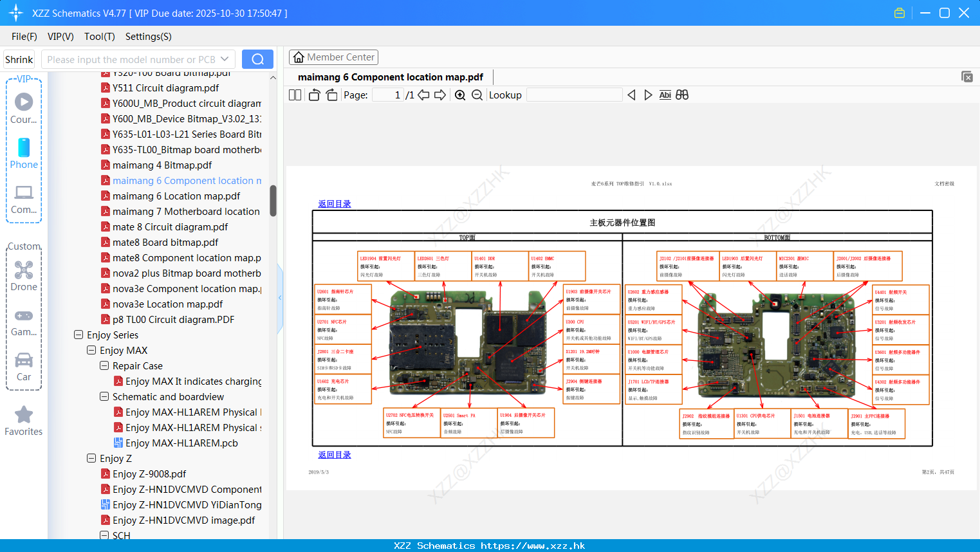This screenshot has height=552, width=980.
Task: Open Enjoy Z-HN1DVCMVD image.pdf
Action: coord(178,520)
